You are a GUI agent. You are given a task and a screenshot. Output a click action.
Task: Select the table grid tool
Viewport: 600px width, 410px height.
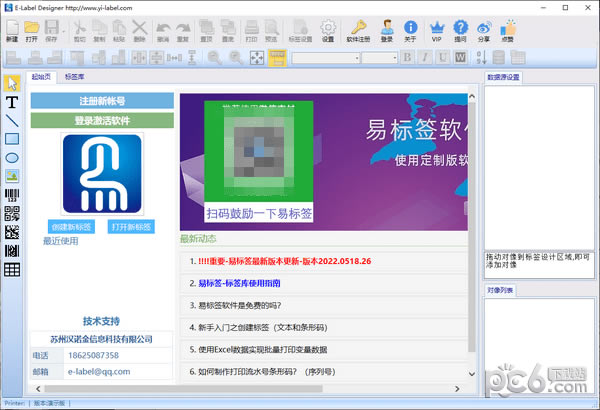coord(12,270)
